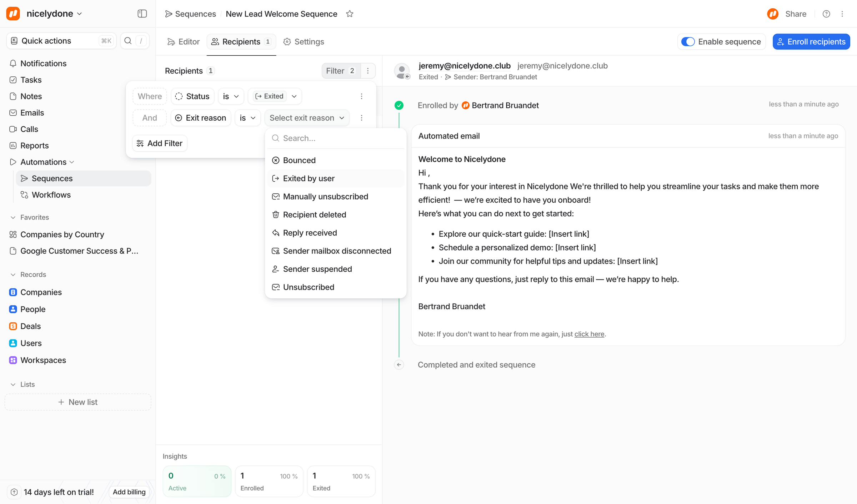Open Quick actions command bar
The height and width of the screenshot is (504, 857).
[61, 41]
